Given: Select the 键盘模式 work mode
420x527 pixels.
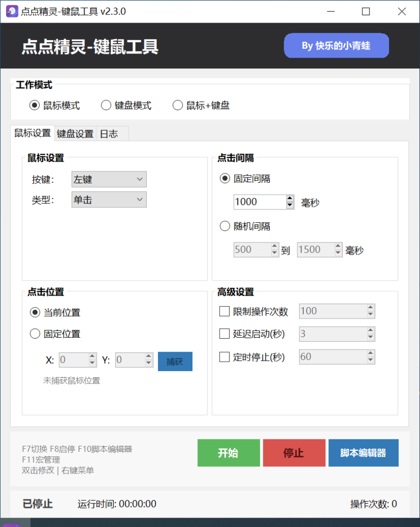Looking at the screenshot, I should [x=106, y=105].
